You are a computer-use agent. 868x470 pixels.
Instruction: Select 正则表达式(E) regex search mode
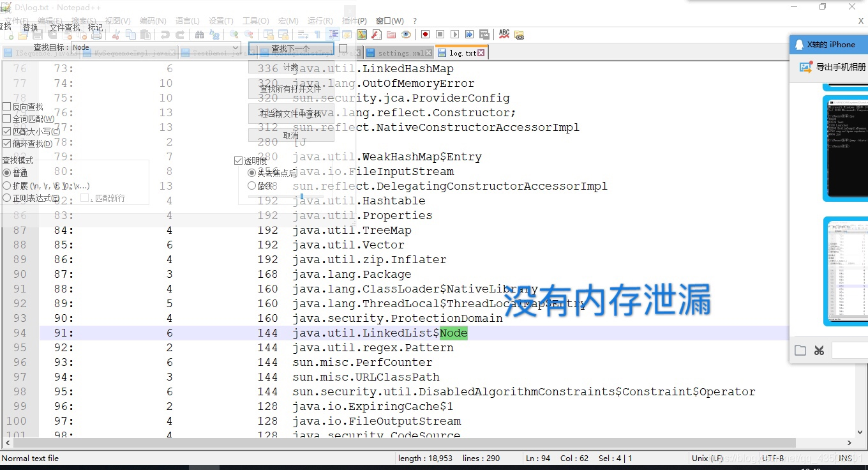click(7, 198)
